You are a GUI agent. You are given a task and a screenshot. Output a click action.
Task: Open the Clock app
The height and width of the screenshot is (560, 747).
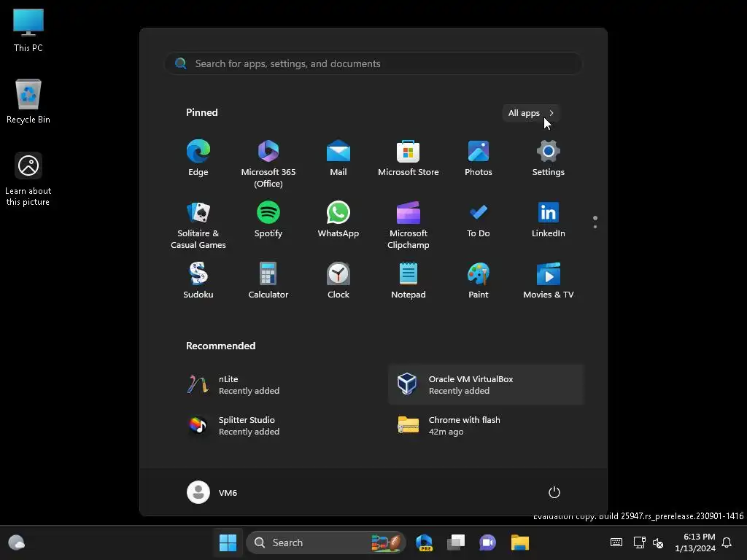pyautogui.click(x=338, y=281)
